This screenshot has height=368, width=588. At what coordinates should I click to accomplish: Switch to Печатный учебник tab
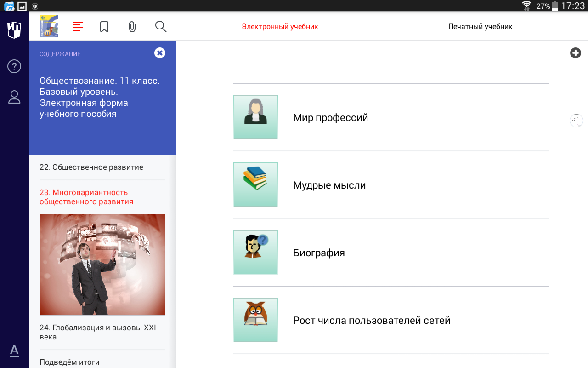click(x=480, y=27)
